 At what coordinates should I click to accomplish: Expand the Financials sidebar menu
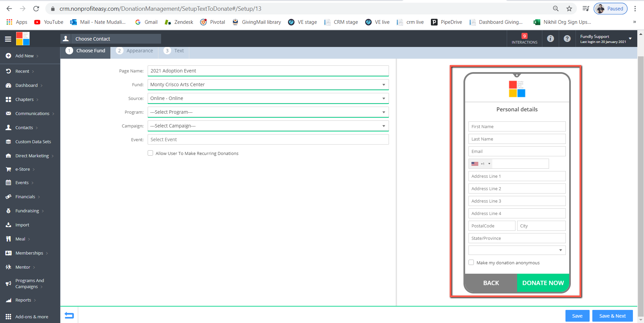28,197
